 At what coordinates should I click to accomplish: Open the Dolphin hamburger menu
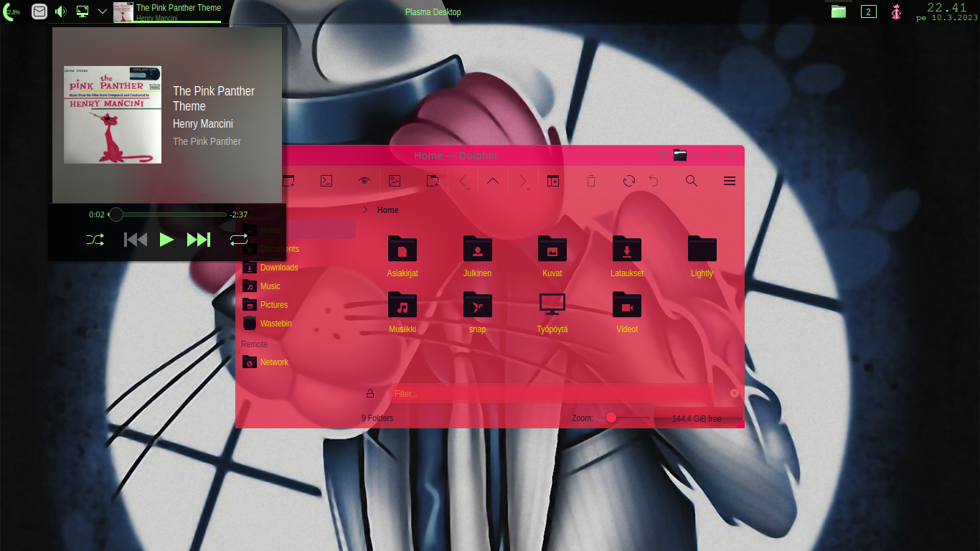pos(730,181)
